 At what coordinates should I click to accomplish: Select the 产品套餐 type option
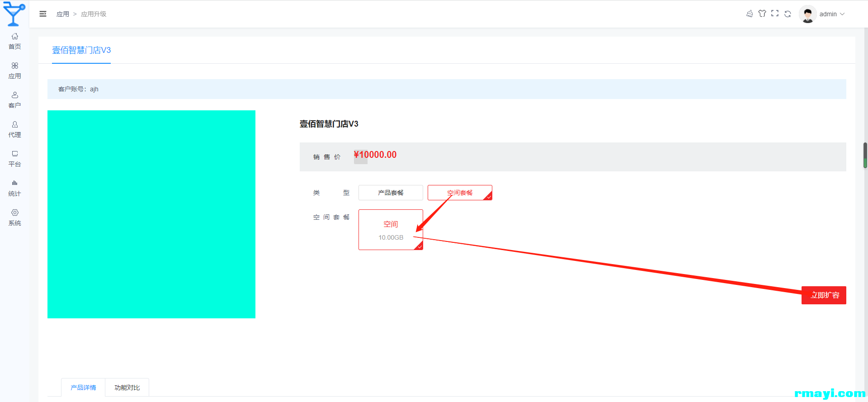(391, 193)
